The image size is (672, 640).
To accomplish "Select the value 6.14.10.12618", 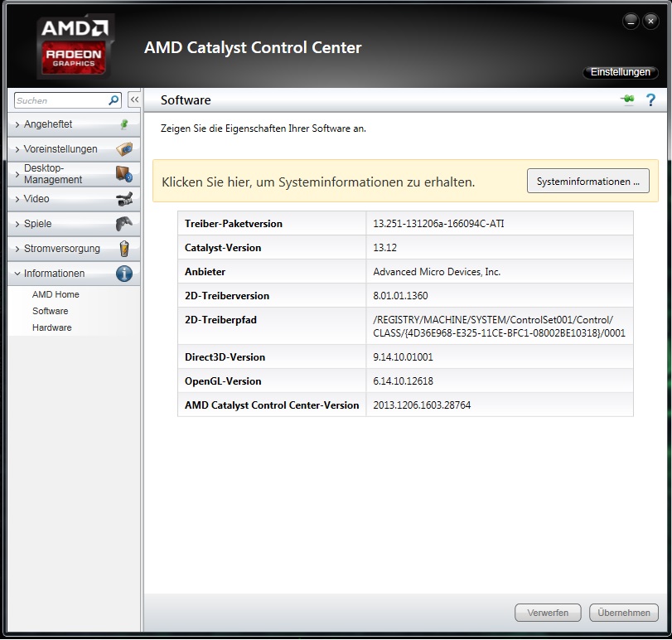I will pyautogui.click(x=403, y=381).
